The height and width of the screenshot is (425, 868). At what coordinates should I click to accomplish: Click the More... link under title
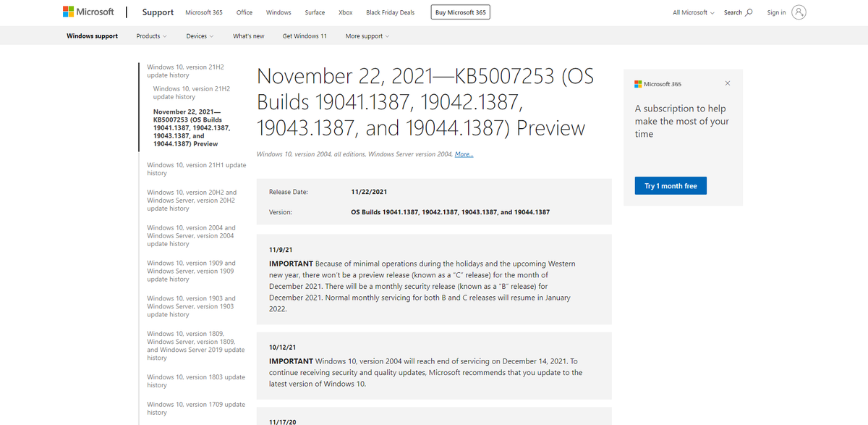point(464,154)
